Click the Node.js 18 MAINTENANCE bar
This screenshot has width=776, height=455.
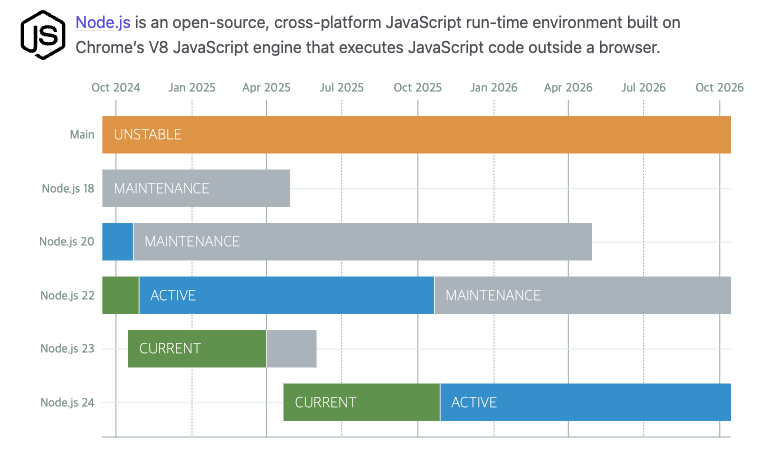196,188
